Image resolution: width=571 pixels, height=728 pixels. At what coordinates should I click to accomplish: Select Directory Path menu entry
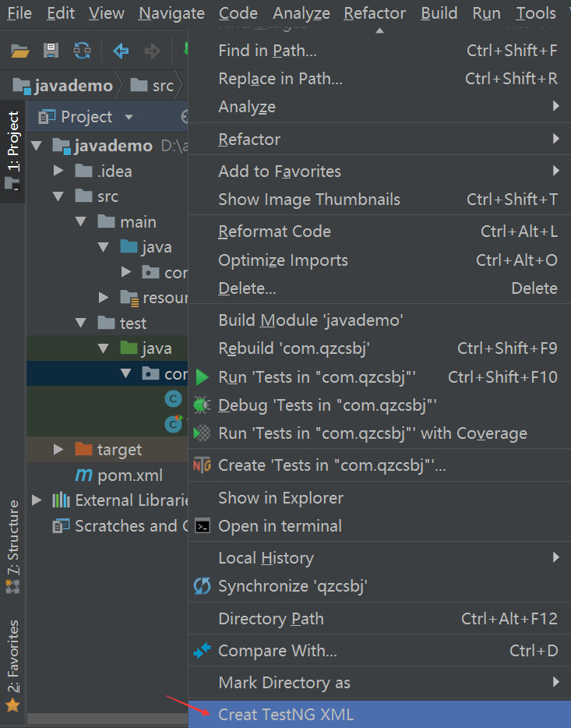pos(379,618)
